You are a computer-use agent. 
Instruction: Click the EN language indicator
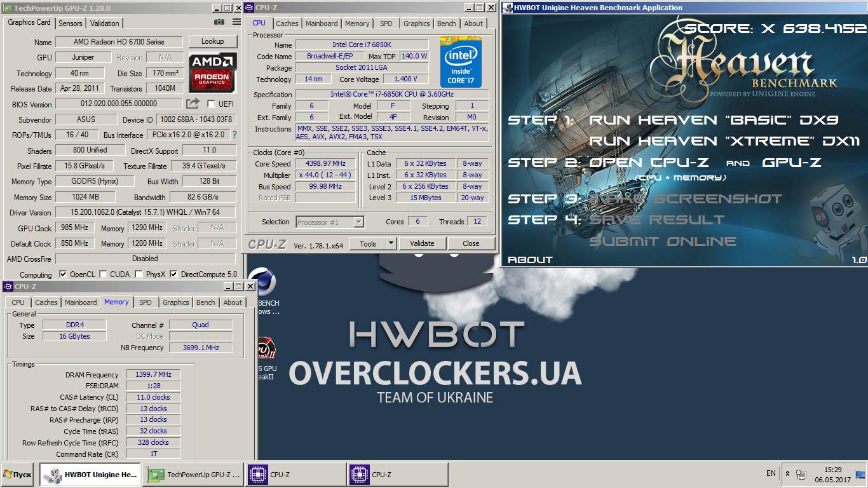pyautogui.click(x=771, y=473)
